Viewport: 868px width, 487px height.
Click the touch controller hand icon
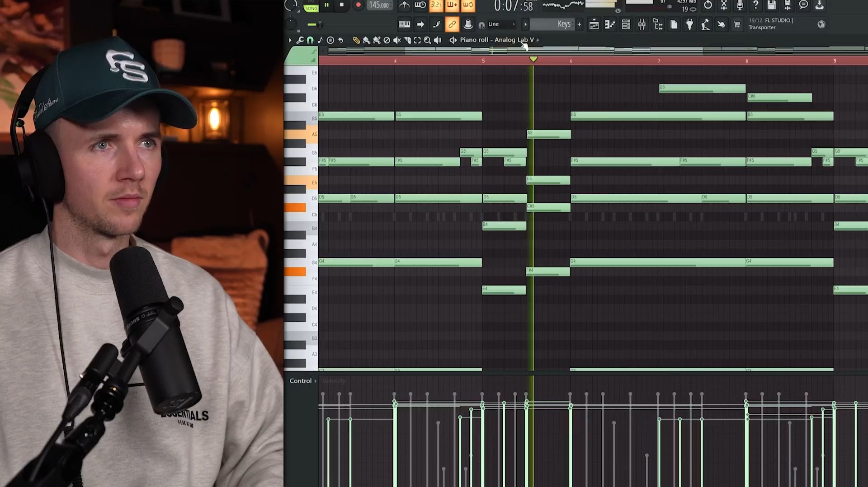(721, 25)
